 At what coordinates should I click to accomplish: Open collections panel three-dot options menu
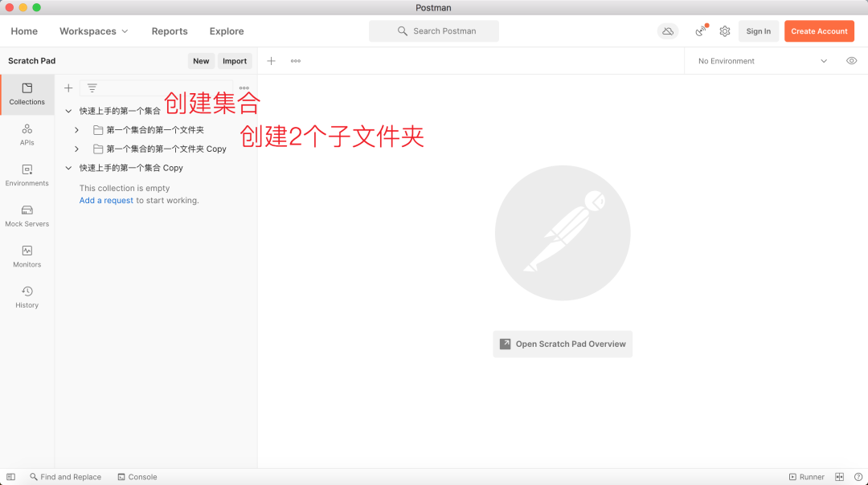[244, 88]
